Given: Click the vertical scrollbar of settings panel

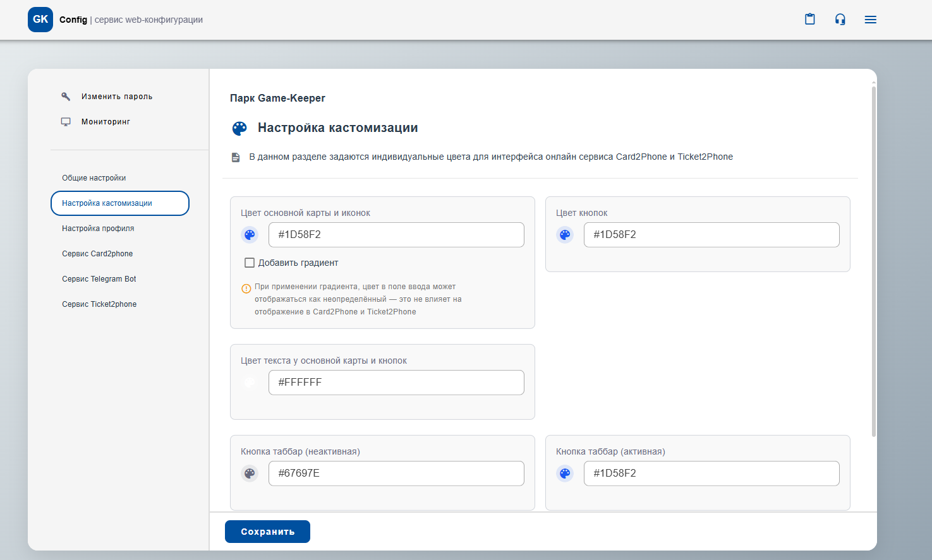Looking at the screenshot, I should [x=874, y=261].
